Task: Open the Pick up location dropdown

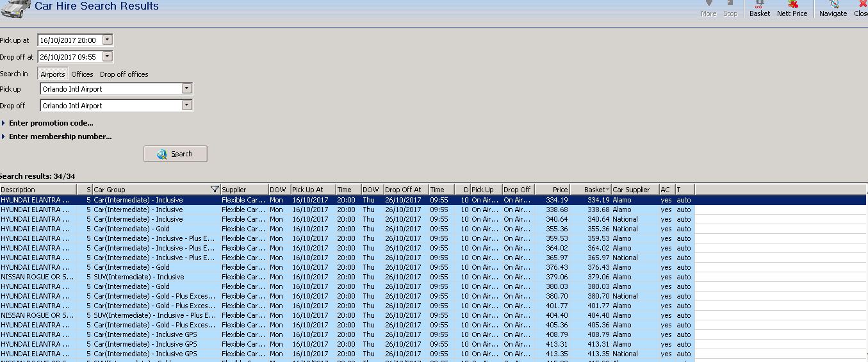Action: tap(186, 89)
